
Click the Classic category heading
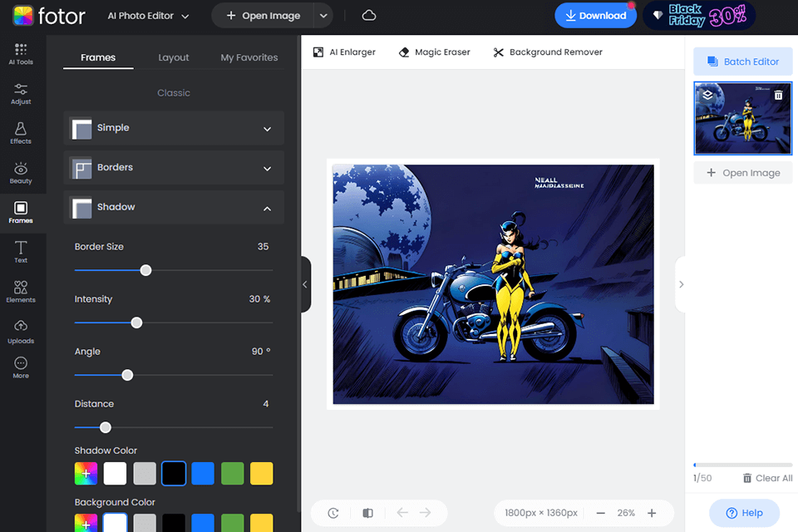(x=174, y=92)
